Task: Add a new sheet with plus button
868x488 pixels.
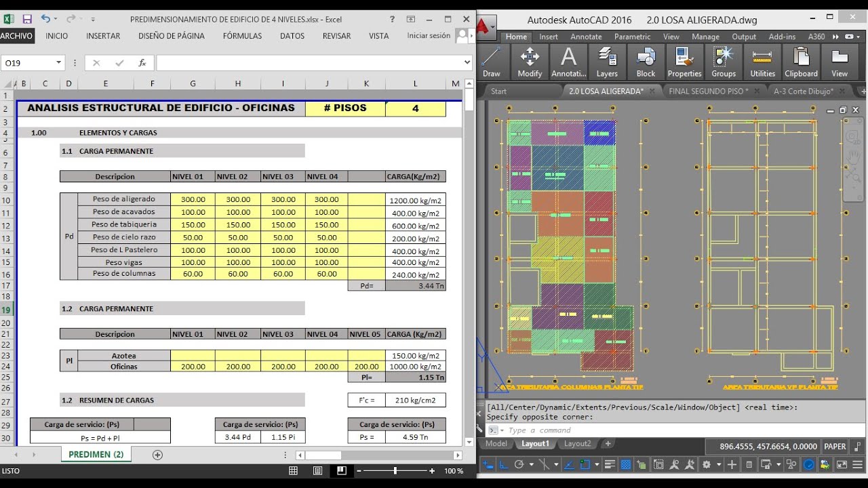Action: coord(157,455)
